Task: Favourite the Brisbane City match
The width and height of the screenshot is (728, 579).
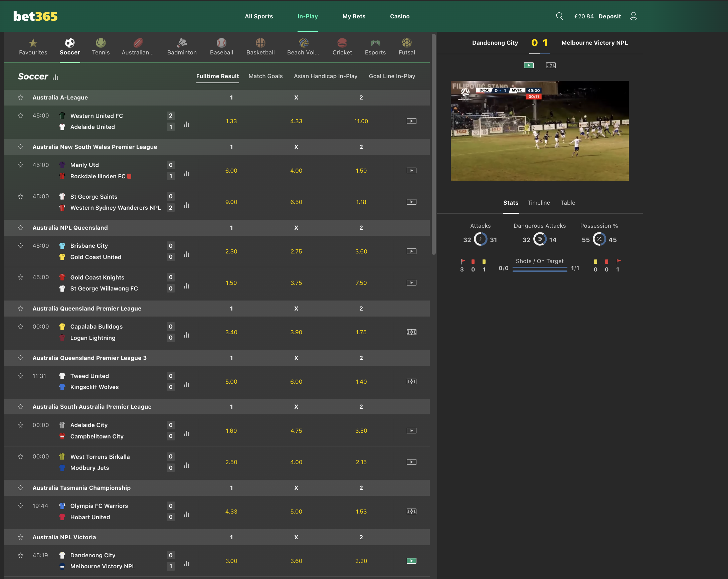Action: click(x=21, y=246)
